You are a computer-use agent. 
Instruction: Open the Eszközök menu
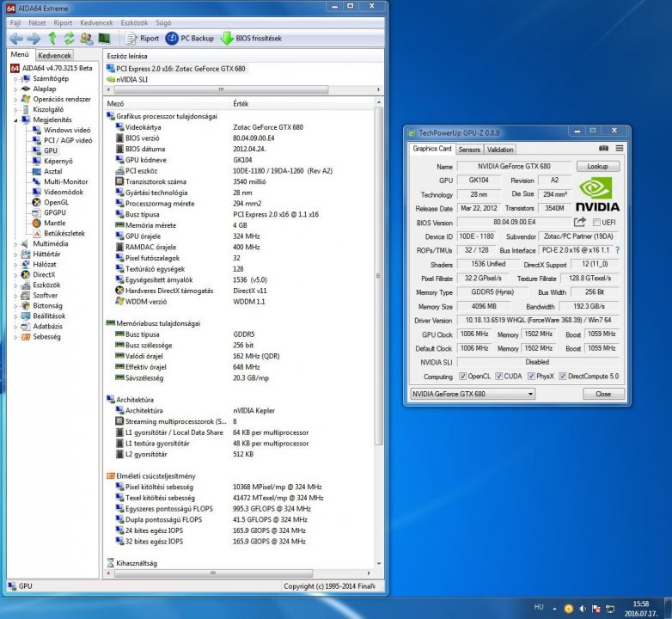[131, 22]
